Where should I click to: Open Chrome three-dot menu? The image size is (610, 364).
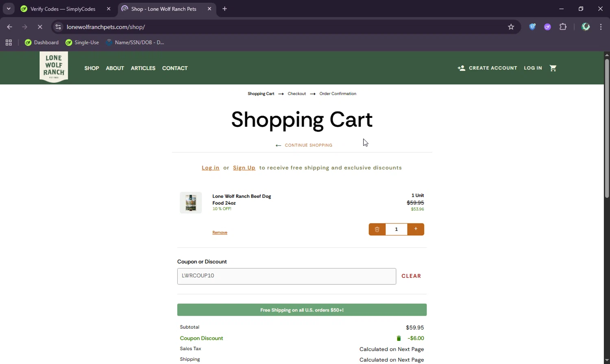point(601,27)
